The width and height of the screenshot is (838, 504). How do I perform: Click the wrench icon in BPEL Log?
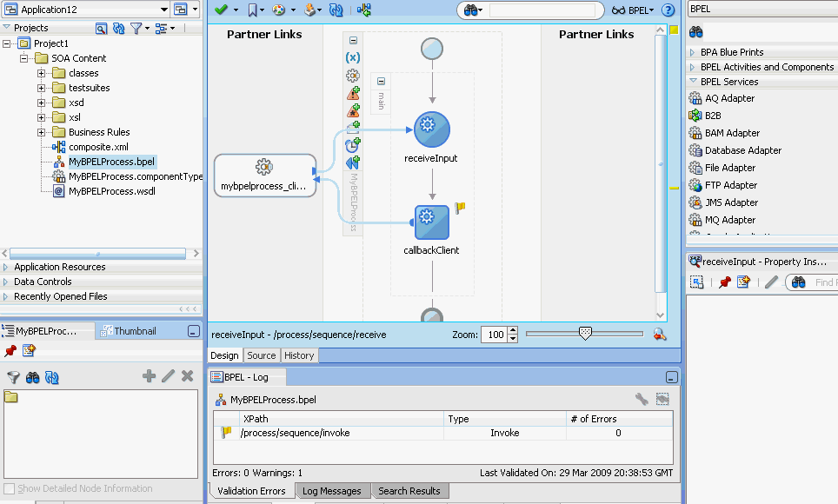642,399
